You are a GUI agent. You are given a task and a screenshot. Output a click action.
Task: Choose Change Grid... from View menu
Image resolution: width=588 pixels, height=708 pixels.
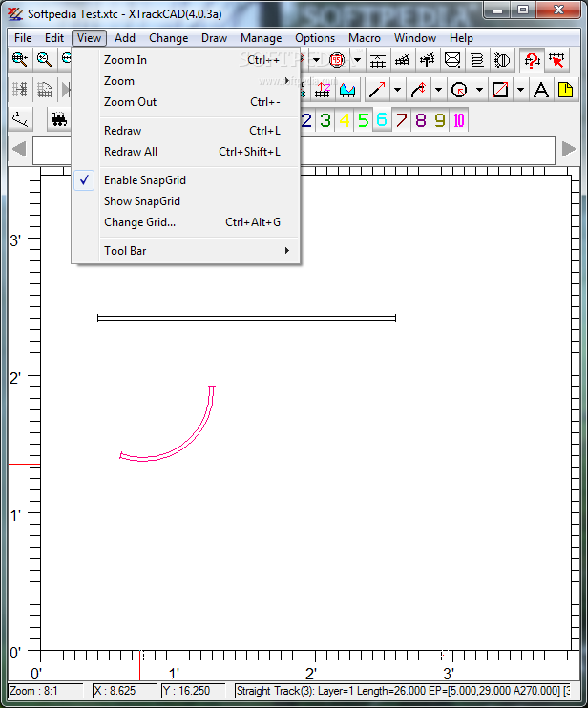point(186,221)
